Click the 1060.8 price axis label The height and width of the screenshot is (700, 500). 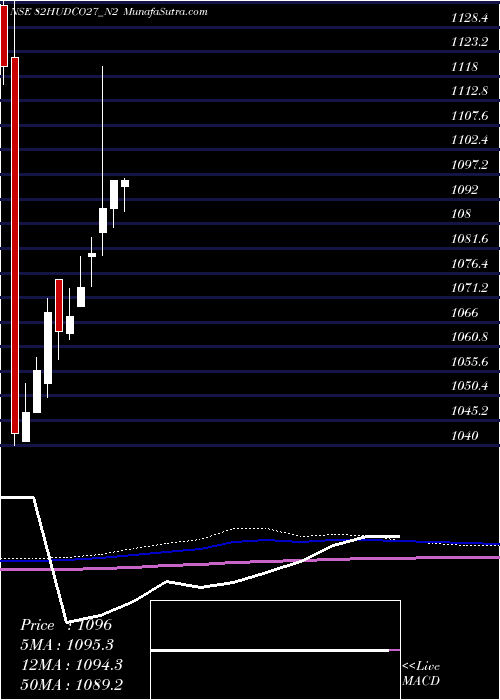470,337
